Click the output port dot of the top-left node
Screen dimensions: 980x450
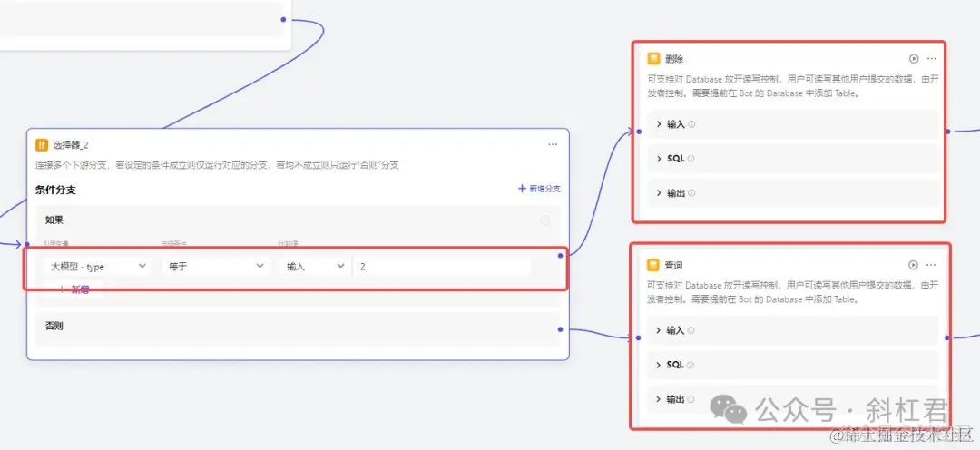click(283, 19)
